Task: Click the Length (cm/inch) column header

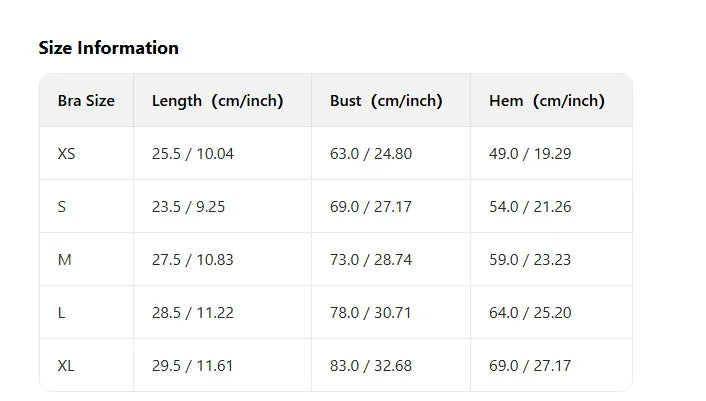Action: [217, 101]
